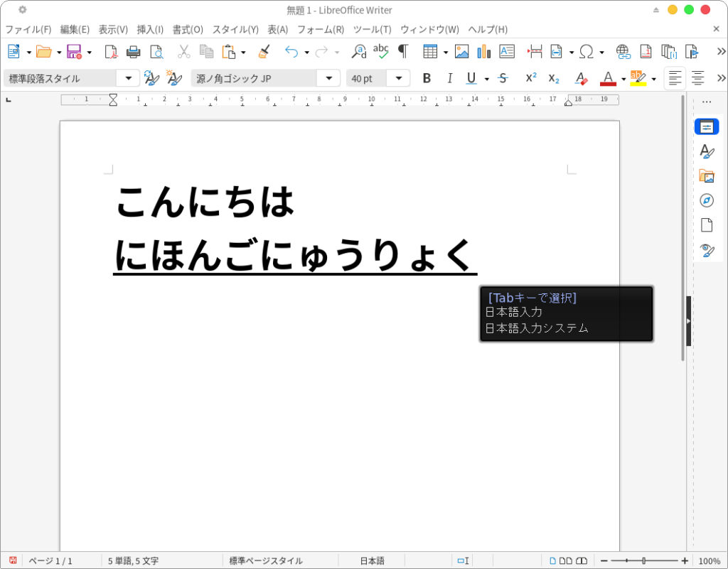Open the 書式(O) menu
Viewport: 728px width, 569px height.
188,29
